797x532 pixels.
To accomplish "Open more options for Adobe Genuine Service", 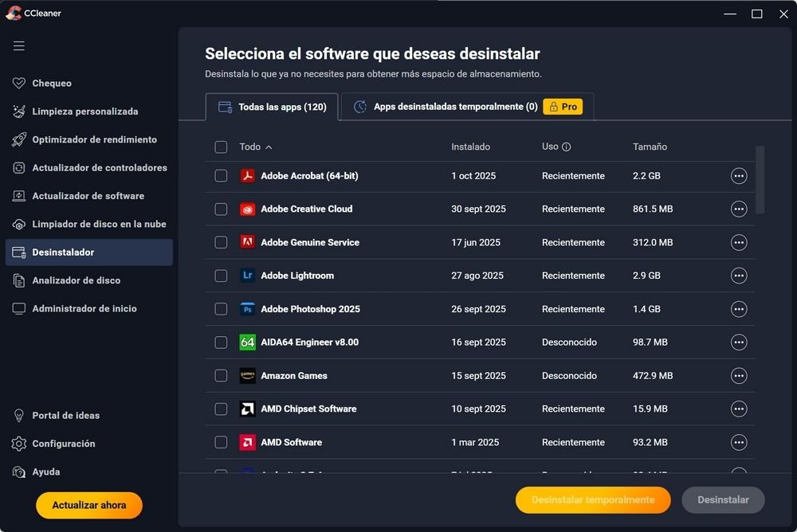I will point(739,242).
